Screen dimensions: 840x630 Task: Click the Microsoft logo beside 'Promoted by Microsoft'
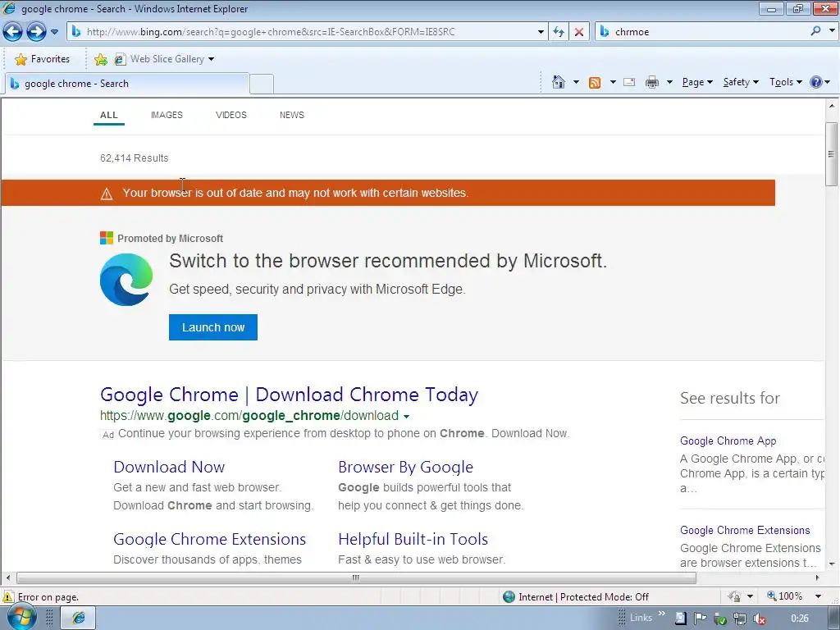click(107, 238)
